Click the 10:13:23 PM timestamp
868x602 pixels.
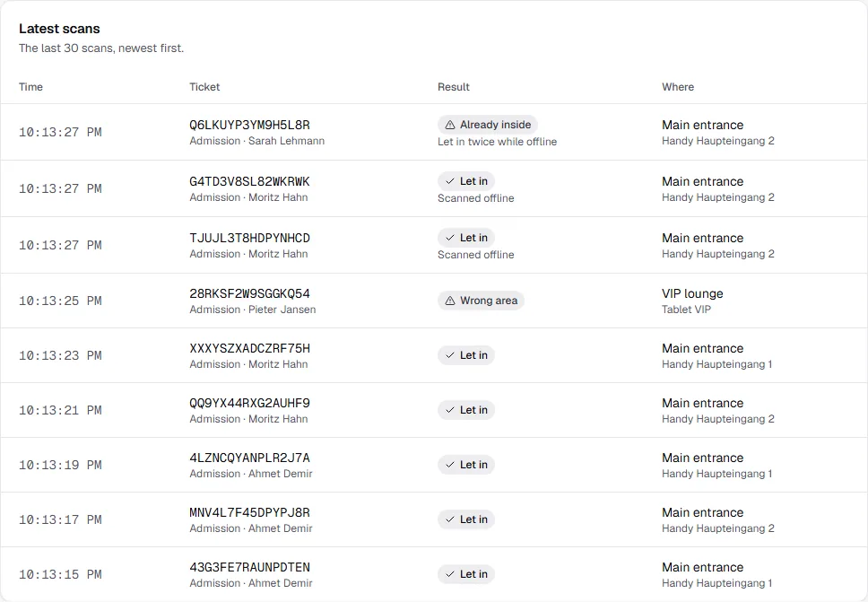[x=60, y=355]
